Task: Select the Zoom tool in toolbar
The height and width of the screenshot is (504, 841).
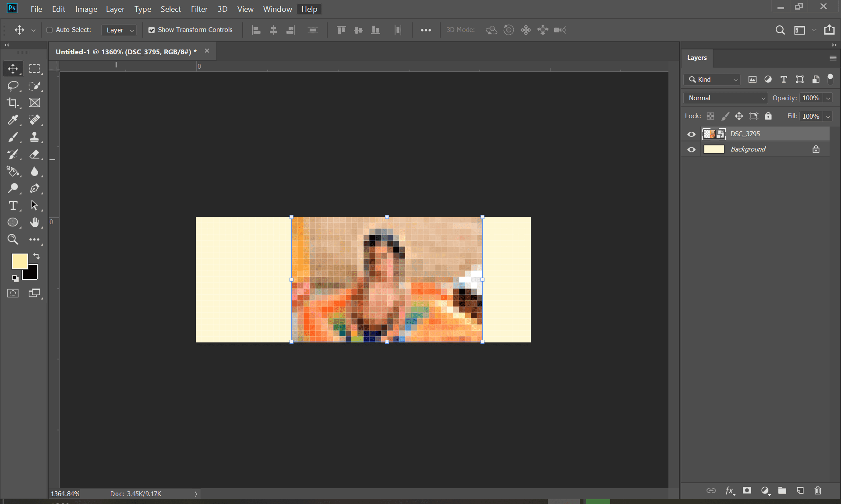Action: click(x=13, y=240)
